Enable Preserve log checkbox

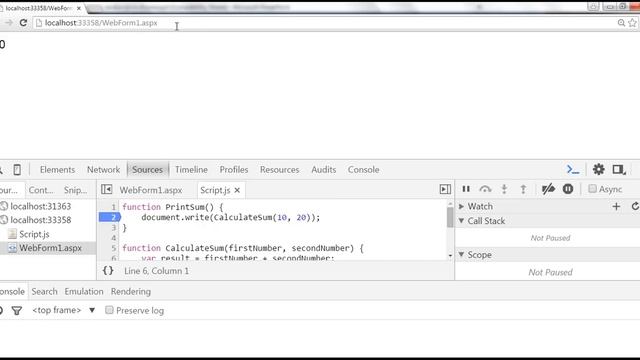[x=109, y=310]
